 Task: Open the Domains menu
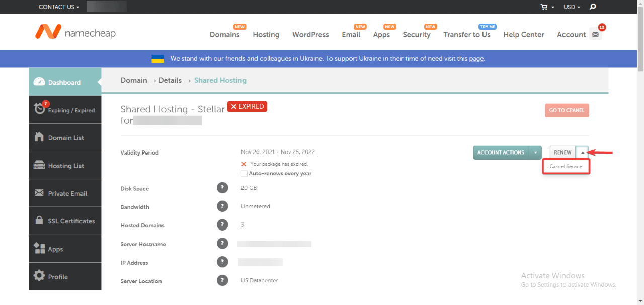(225, 35)
